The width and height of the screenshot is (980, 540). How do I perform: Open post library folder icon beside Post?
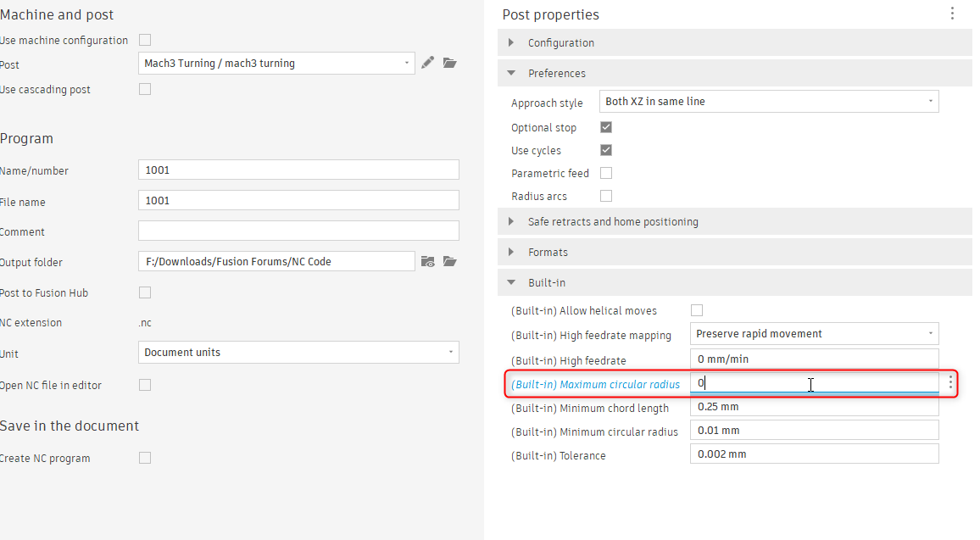(x=450, y=63)
